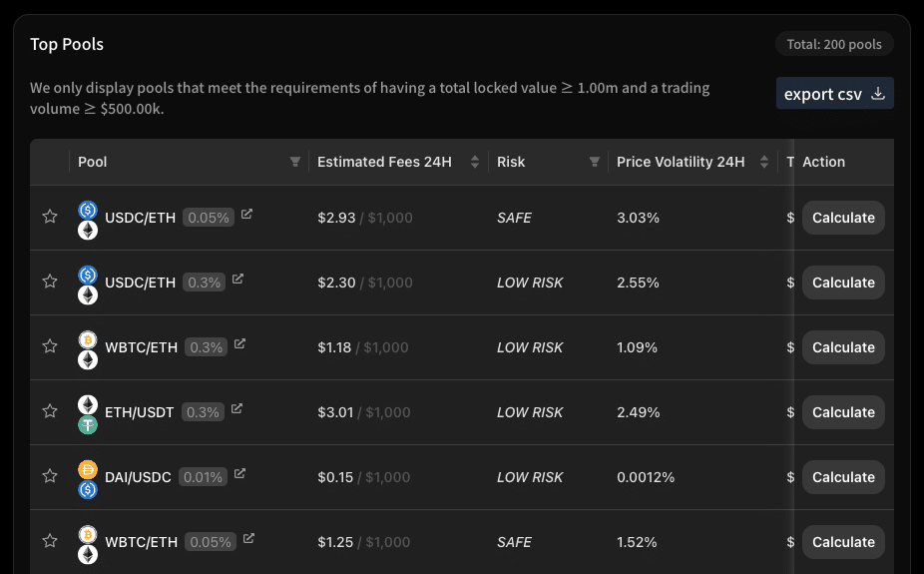This screenshot has height=574, width=924.
Task: Click the DAI/USDC token pair icon
Action: (x=88, y=479)
